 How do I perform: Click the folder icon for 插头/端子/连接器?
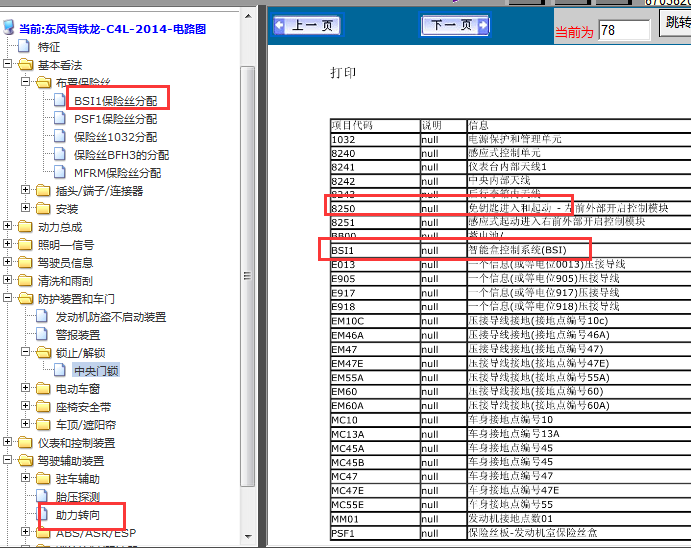(x=43, y=190)
